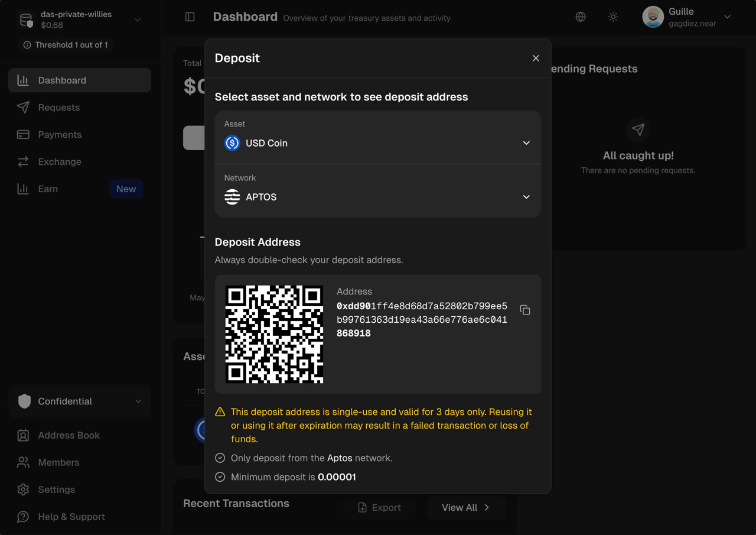Click the APTOS network logo icon
The image size is (756, 535).
232,197
